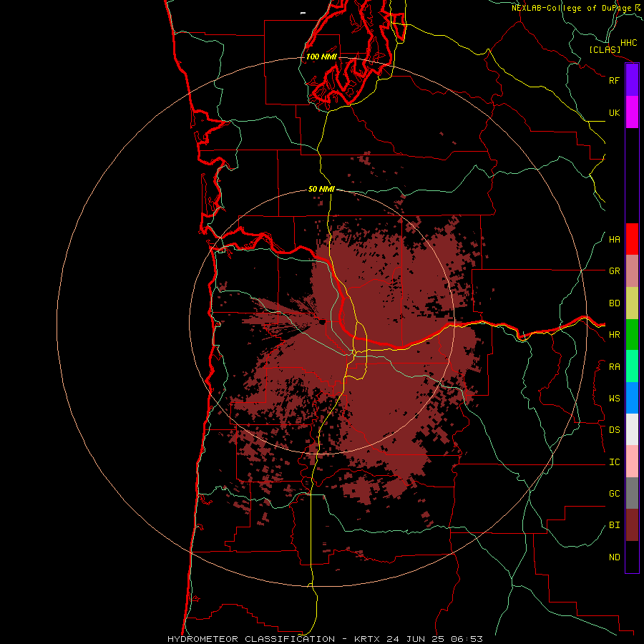Click the RF purple legend swatch
The width and height of the screenshot is (644, 644).
click(632, 80)
